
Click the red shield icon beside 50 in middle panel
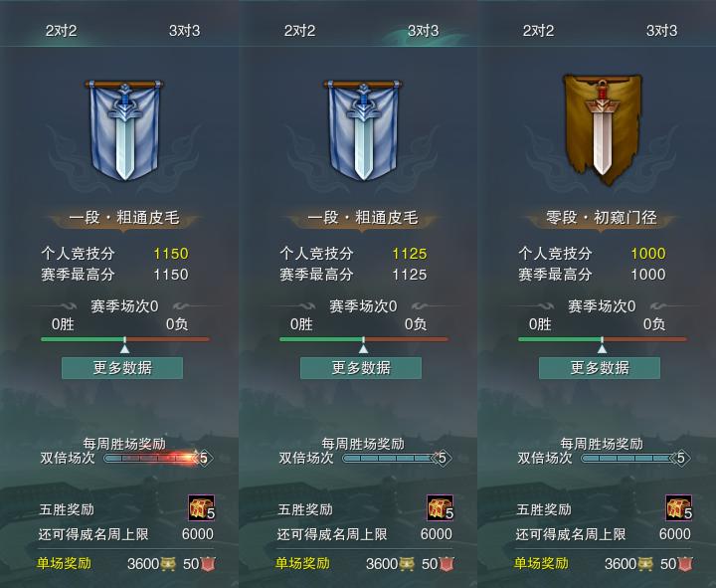(x=447, y=564)
